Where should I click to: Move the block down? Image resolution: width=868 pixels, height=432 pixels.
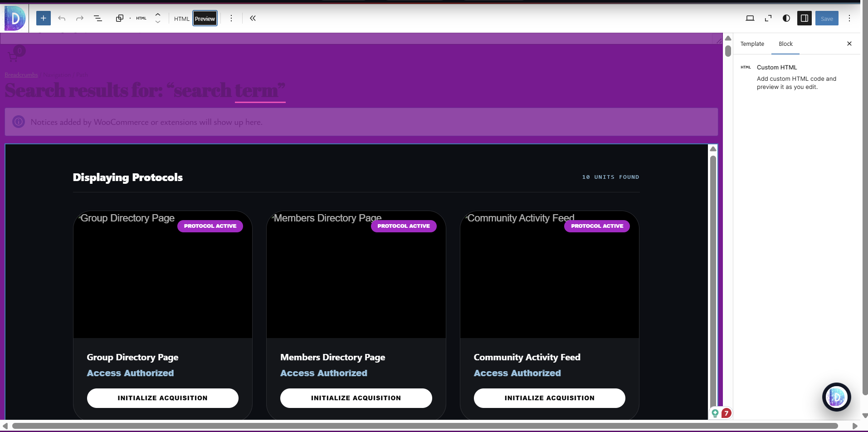coord(158,22)
